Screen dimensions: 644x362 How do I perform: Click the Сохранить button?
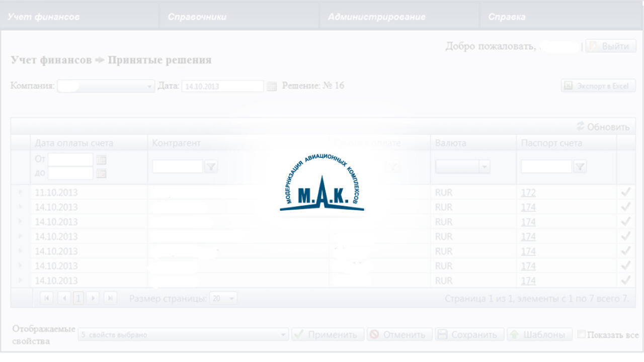pos(469,334)
